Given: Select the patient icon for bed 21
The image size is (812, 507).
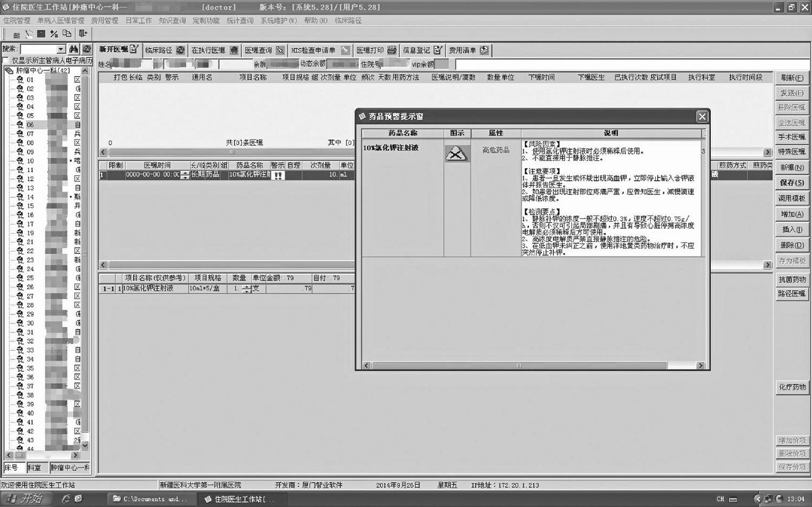Looking at the screenshot, I should 20,242.
